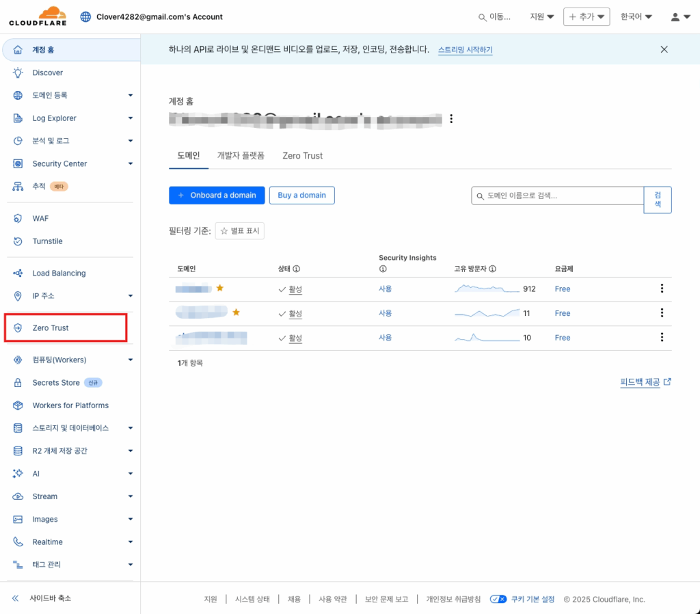The height and width of the screenshot is (614, 700).
Task: Click Buy a domain button
Action: (x=301, y=195)
